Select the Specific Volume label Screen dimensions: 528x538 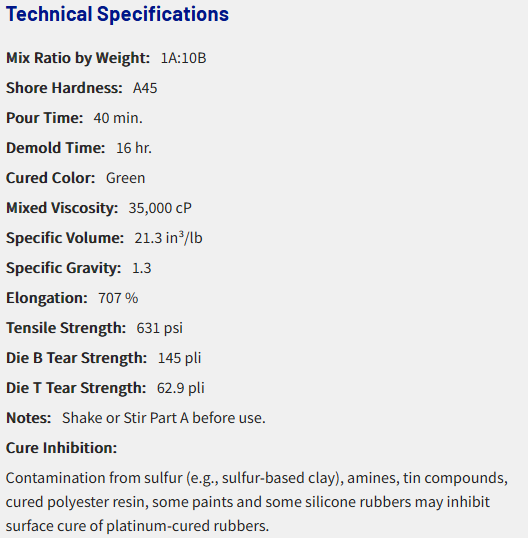[65, 238]
